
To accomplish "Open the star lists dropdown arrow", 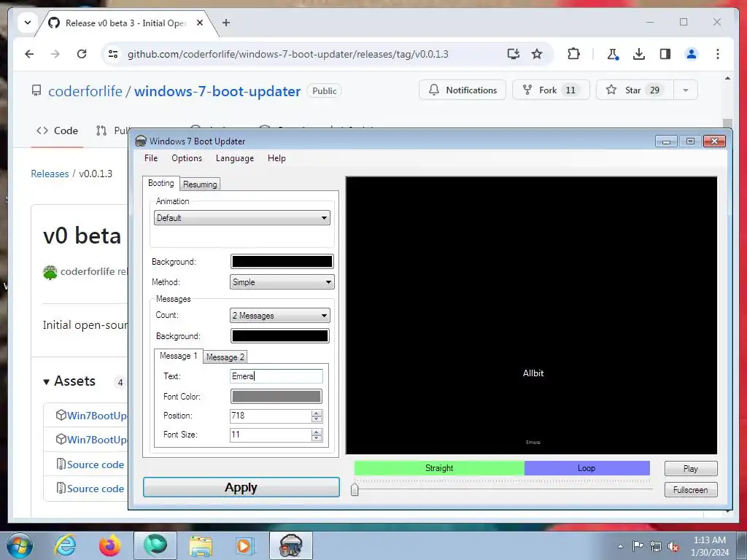I will click(686, 90).
